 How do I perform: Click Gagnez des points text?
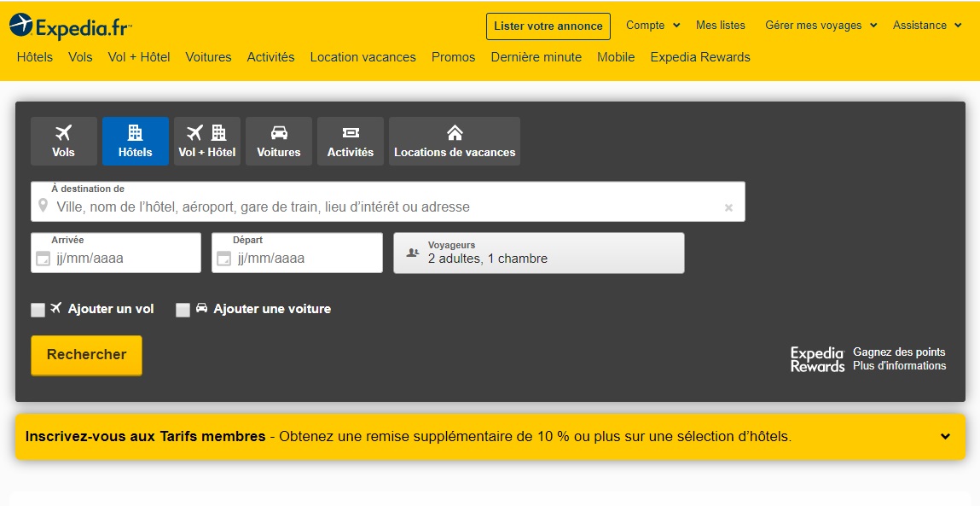(899, 352)
